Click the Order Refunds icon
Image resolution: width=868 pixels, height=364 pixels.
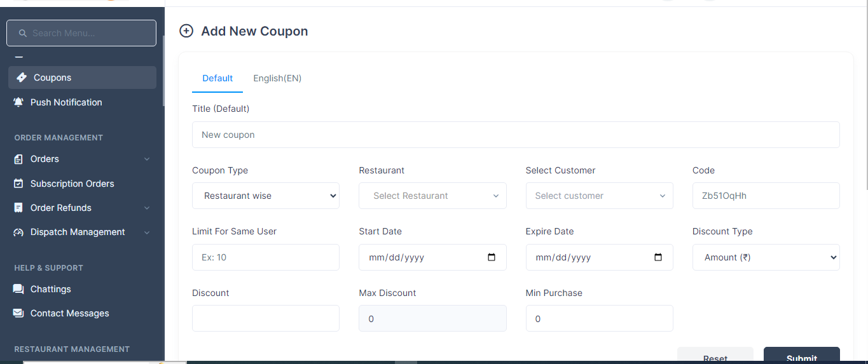(x=18, y=208)
